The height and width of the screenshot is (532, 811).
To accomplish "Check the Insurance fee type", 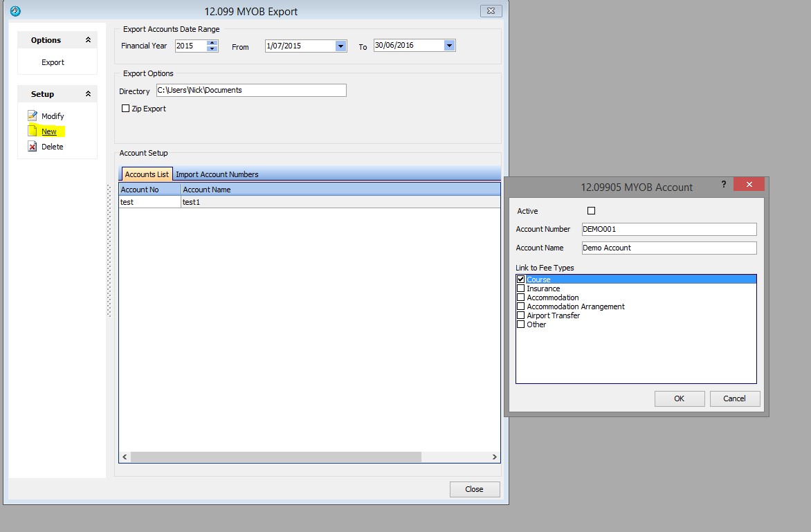I will 521,288.
